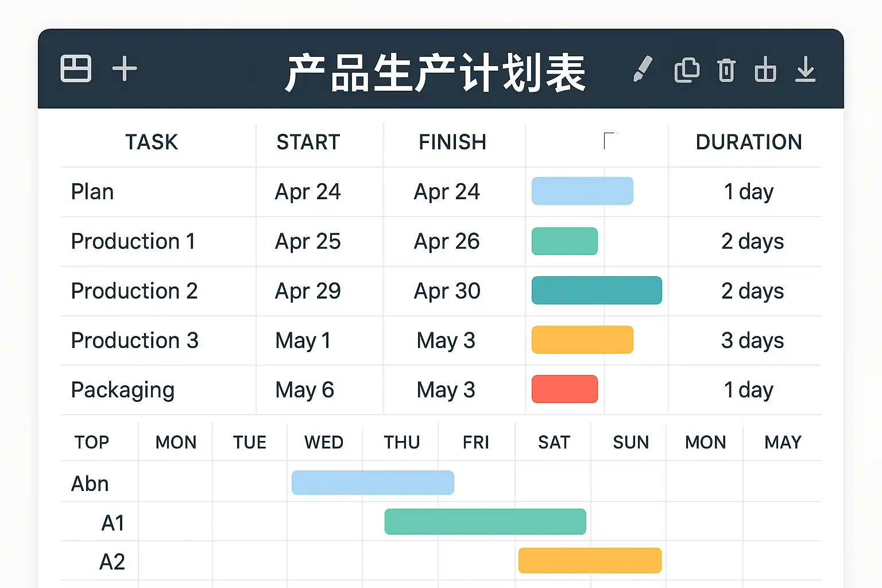Click the trash delete icon

[726, 70]
